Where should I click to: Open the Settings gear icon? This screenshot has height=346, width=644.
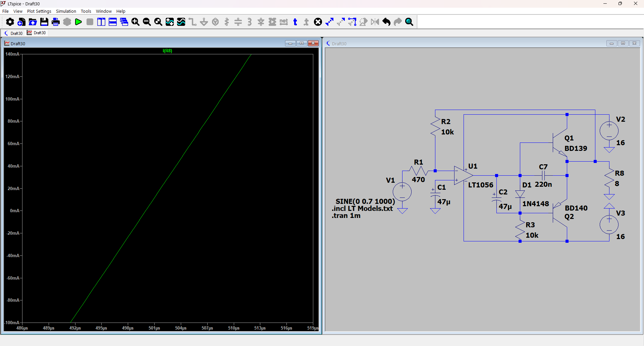(x=10, y=22)
